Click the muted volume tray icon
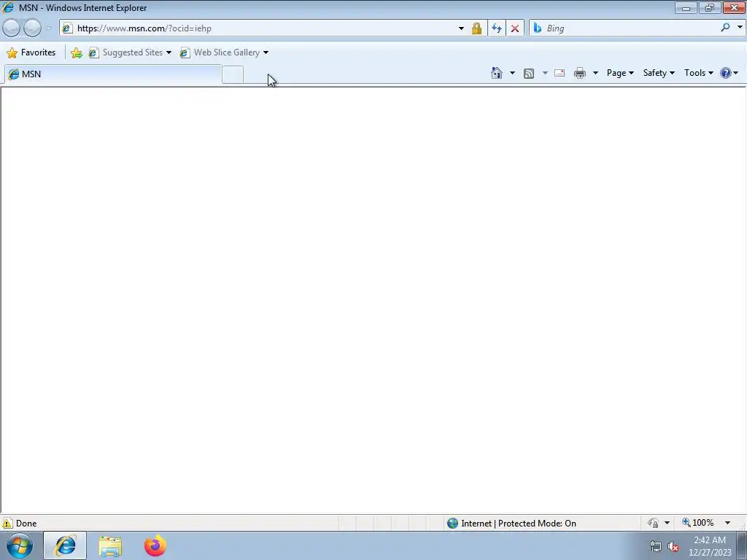Screen dimensions: 747x560 click(673, 546)
